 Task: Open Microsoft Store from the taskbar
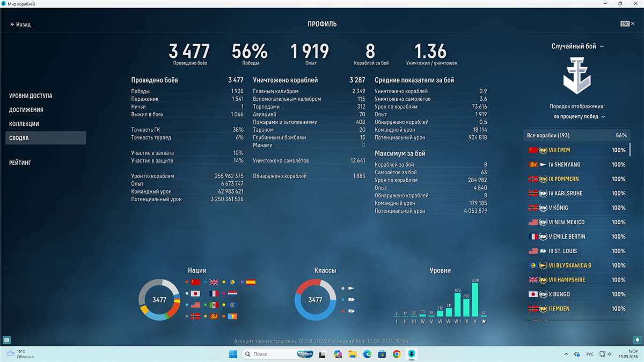pos(382,354)
